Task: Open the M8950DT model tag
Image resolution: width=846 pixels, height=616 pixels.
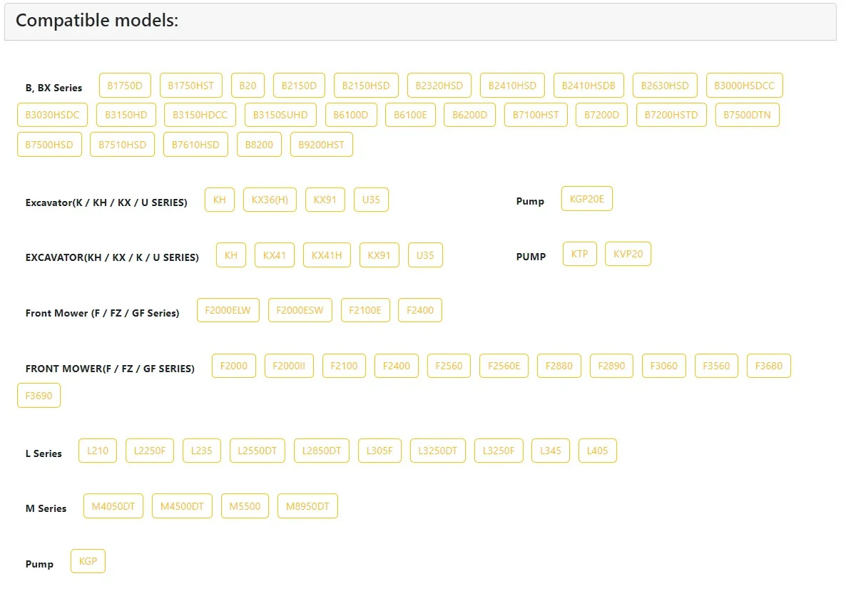Action: tap(307, 506)
